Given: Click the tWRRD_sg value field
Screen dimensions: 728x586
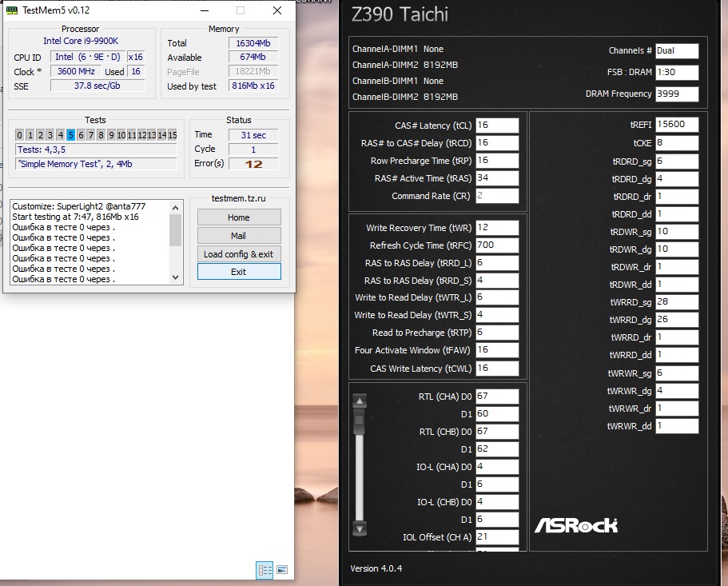Looking at the screenshot, I should coord(677,302).
